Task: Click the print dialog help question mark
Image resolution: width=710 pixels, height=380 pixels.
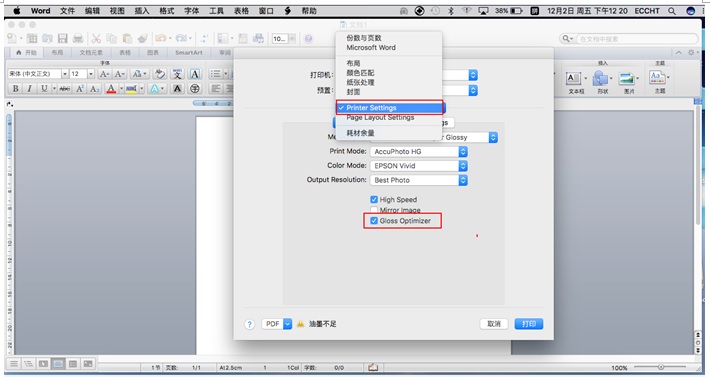Action: point(249,324)
